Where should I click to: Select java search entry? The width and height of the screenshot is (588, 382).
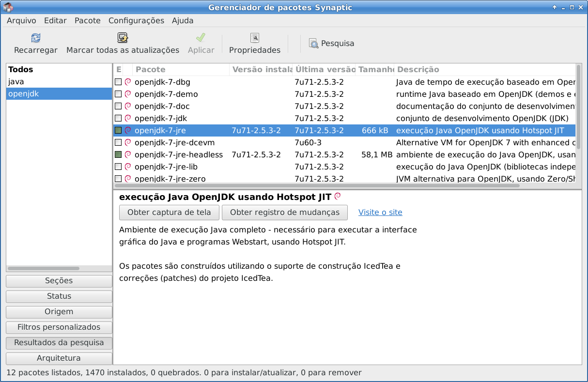[59, 82]
